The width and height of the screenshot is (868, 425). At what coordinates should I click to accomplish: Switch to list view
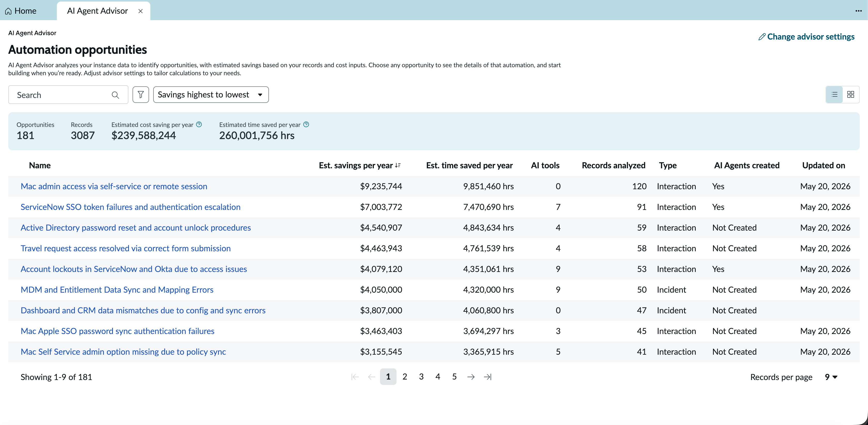click(834, 94)
